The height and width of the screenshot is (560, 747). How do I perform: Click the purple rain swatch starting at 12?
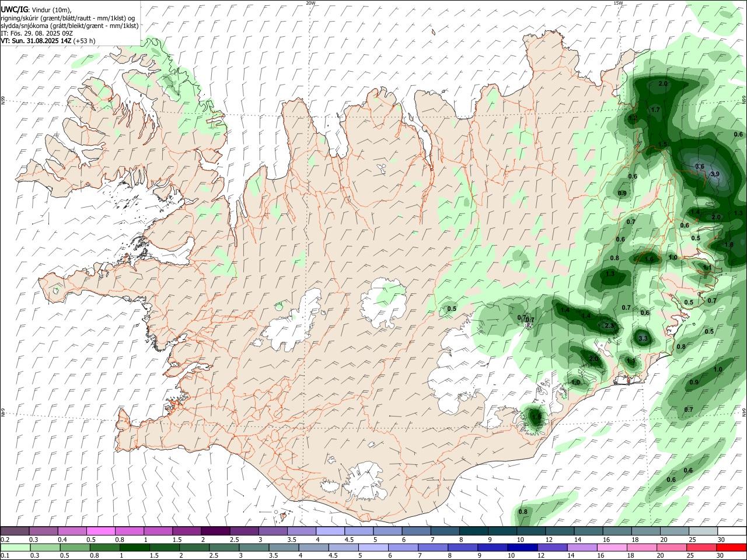pyautogui.click(x=552, y=547)
